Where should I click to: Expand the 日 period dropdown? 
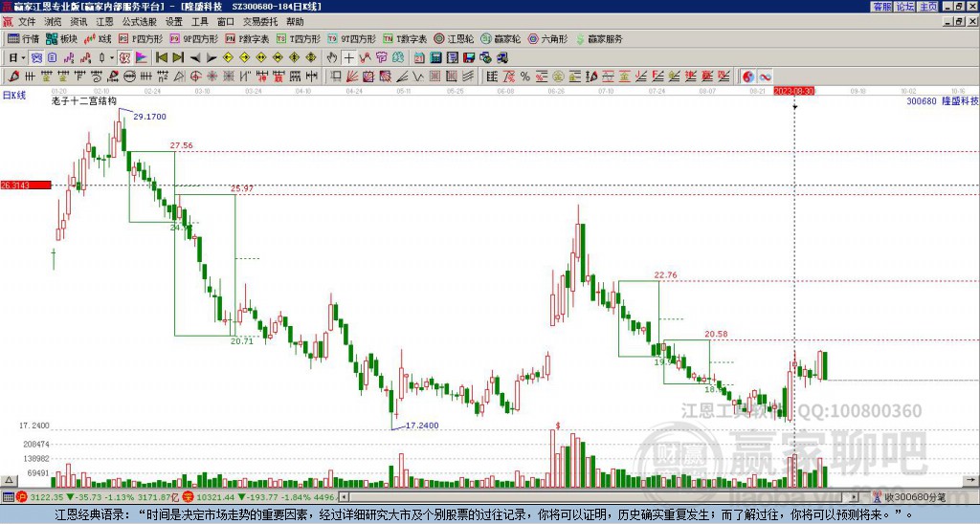17,58
